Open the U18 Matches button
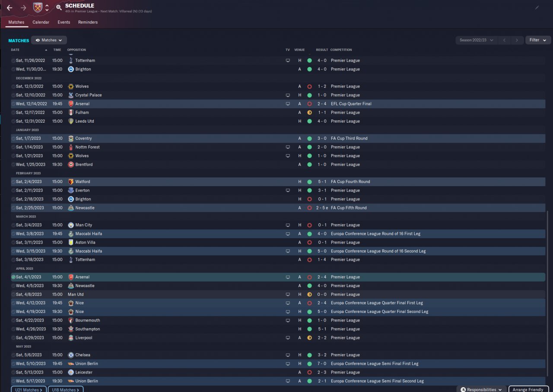 pos(66,389)
